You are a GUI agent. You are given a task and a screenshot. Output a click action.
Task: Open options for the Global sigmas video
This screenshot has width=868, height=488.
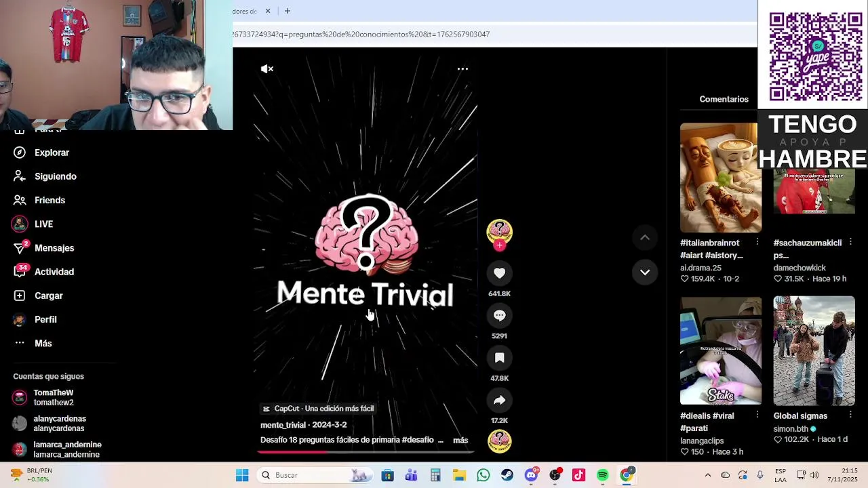[850, 415]
